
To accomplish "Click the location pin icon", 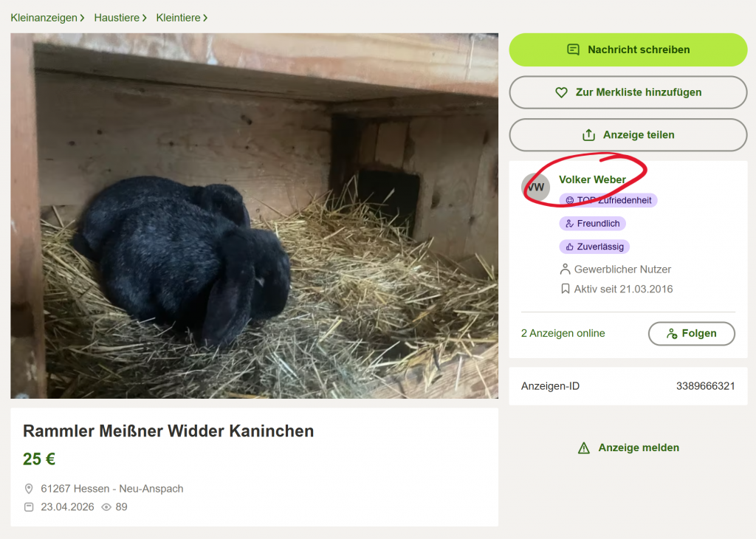I will pyautogui.click(x=29, y=489).
